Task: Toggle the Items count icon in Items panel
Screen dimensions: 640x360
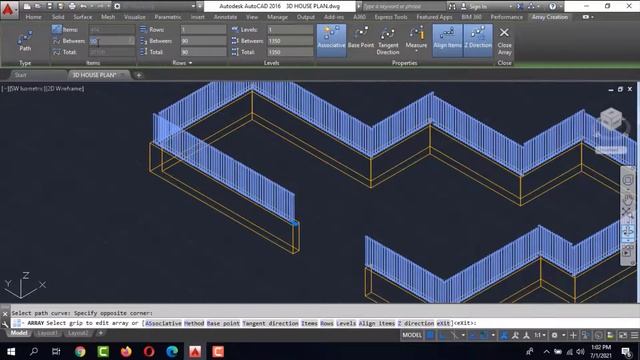Action: (x=56, y=29)
